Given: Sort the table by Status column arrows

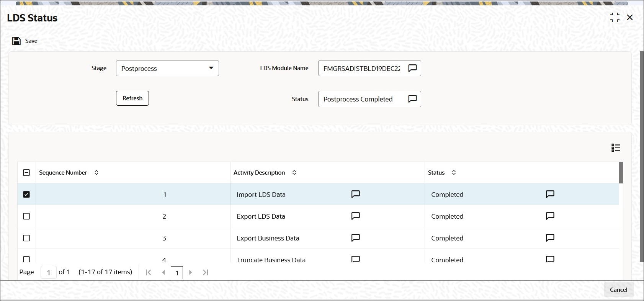Looking at the screenshot, I should (x=454, y=173).
